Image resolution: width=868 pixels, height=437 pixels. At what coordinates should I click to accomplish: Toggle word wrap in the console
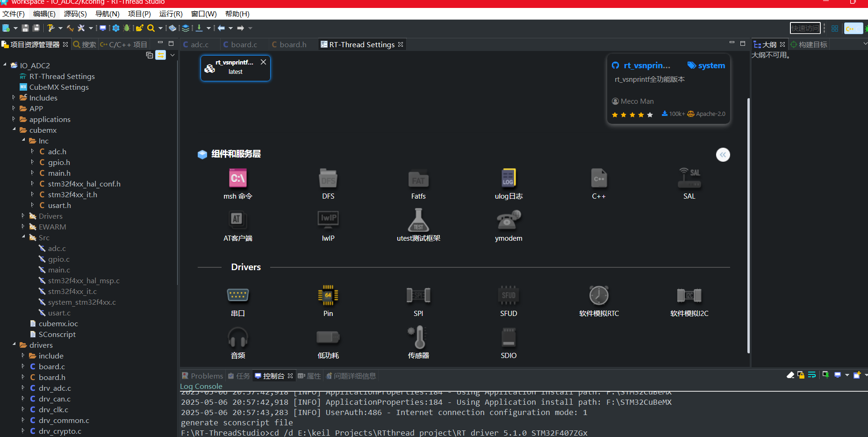(812, 375)
